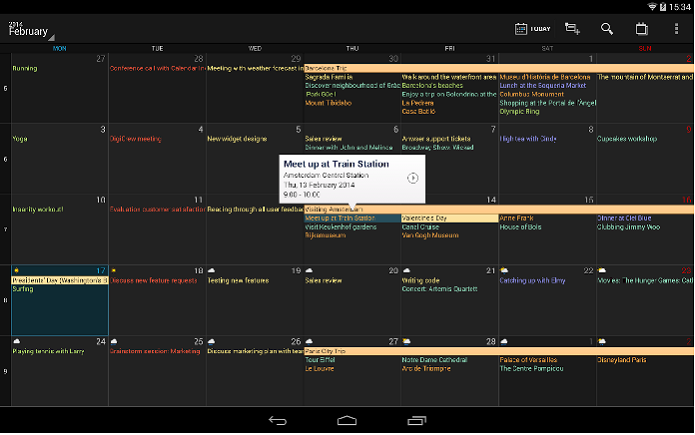Viewport: 695px width, 435px height.
Task: Select the WED column header
Action: click(255, 48)
